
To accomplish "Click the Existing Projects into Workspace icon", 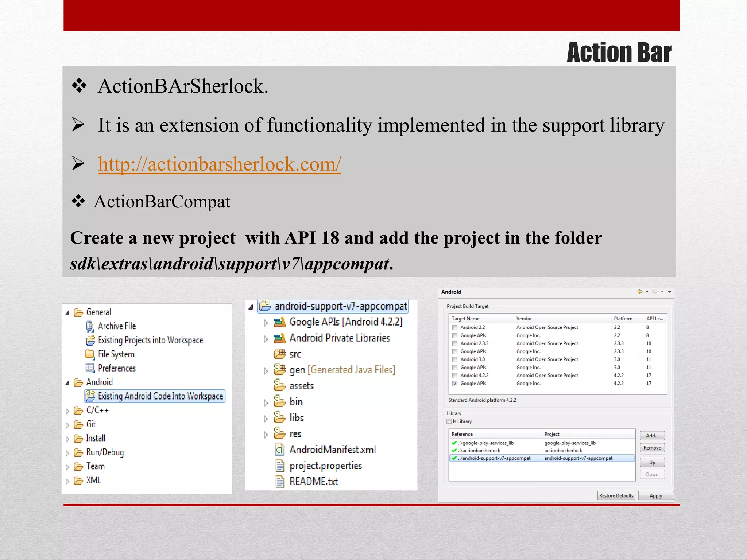I will click(x=90, y=341).
